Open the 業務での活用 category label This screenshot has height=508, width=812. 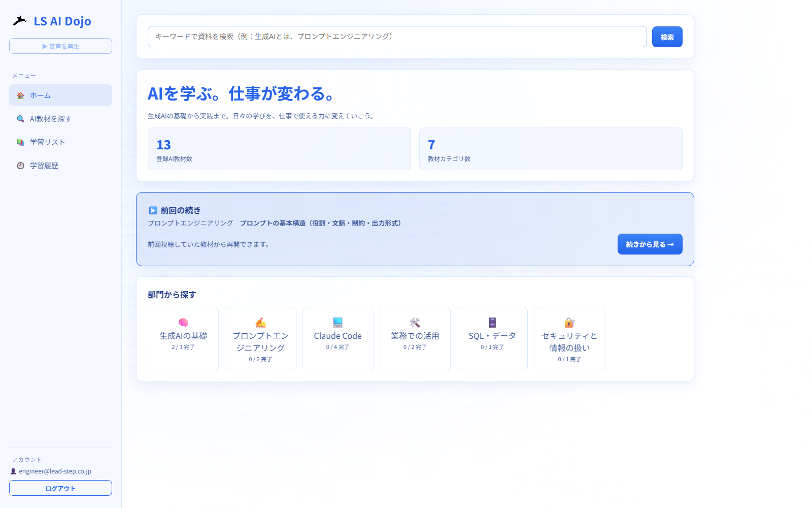415,336
